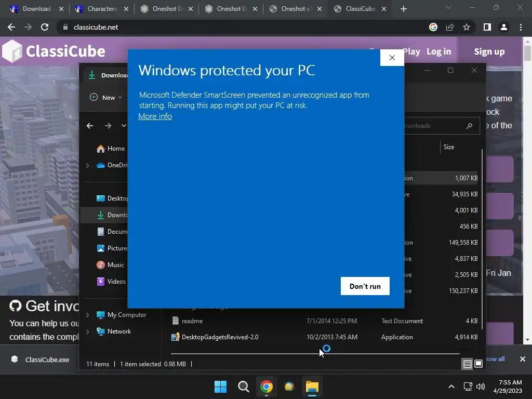The width and height of the screenshot is (532, 399).
Task: Click the More info link in SmartScreen dialog
Action: [155, 116]
